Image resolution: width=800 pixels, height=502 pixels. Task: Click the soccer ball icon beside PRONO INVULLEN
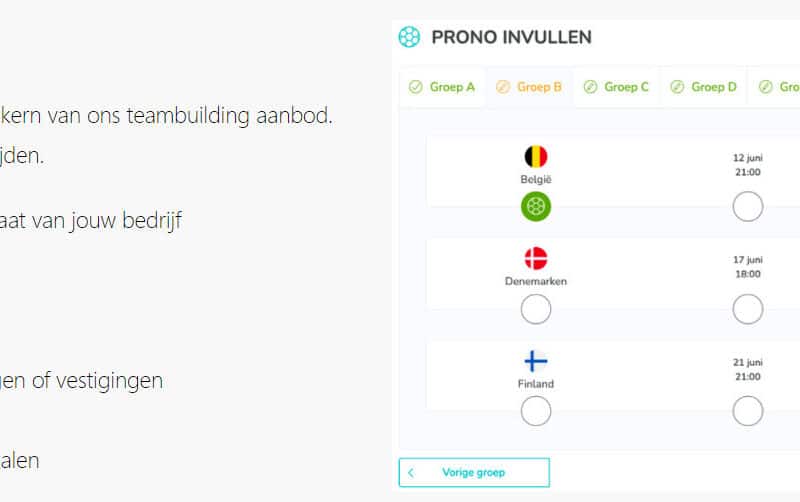tap(409, 37)
